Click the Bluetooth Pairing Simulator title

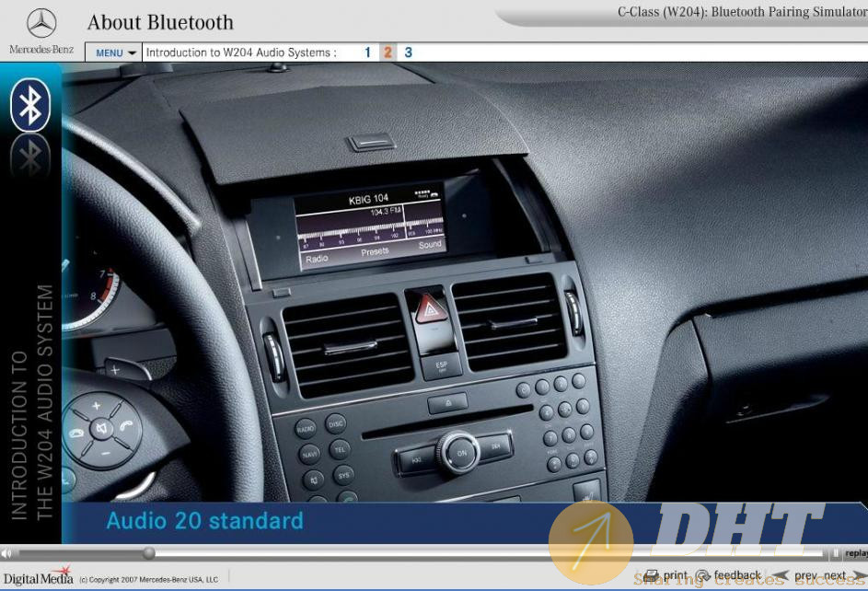pyautogui.click(x=743, y=12)
